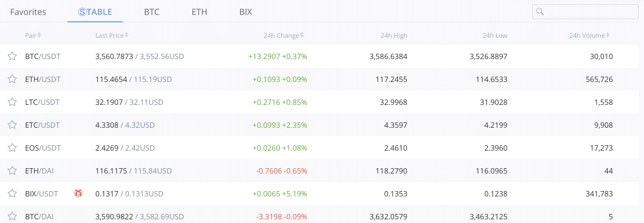The height and width of the screenshot is (223, 644).
Task: Sort by Last Price column arrows
Action: [x=126, y=36]
